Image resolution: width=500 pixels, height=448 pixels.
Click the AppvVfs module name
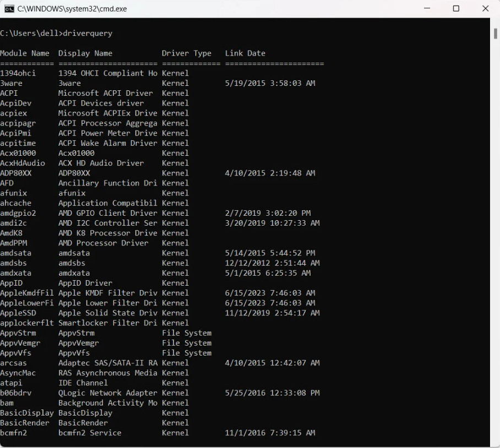[x=15, y=353]
